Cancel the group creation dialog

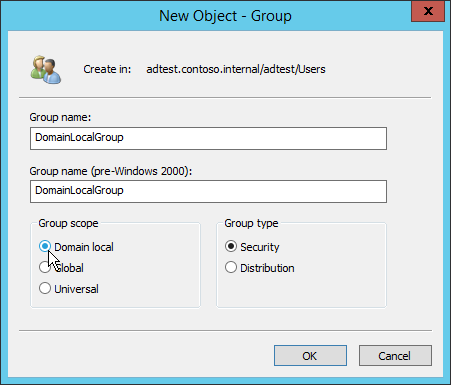pyautogui.click(x=395, y=356)
